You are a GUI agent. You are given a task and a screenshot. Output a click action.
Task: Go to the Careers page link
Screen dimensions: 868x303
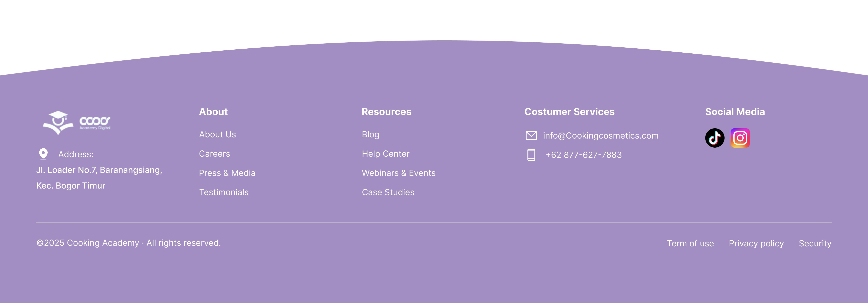click(x=214, y=154)
